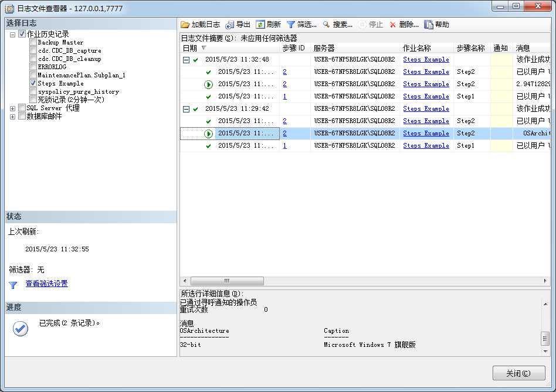Enable the ERRORLOG checkbox

click(x=33, y=67)
